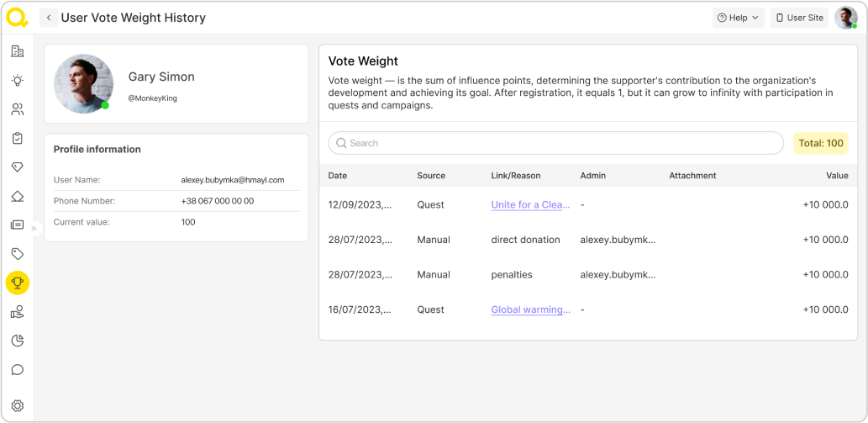
Task: Expand the sidebar with double chevron
Action: tap(34, 228)
